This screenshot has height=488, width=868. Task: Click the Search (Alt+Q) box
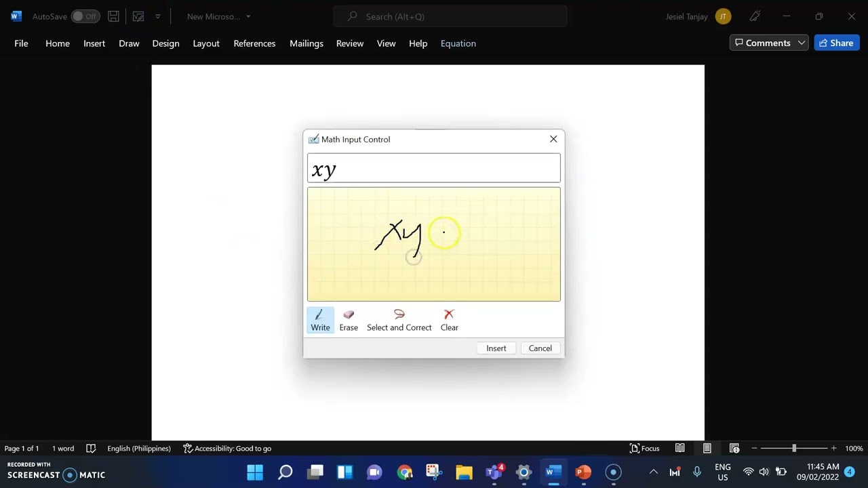pos(450,16)
